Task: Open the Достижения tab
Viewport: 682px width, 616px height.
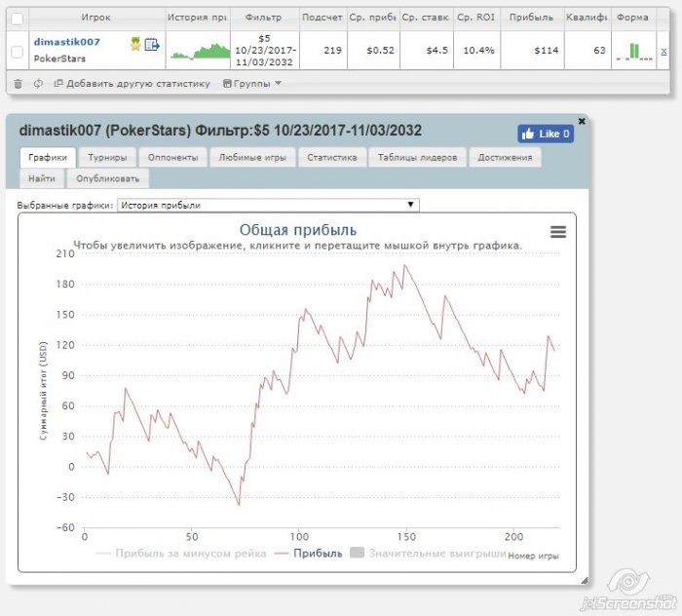Action: tap(505, 158)
